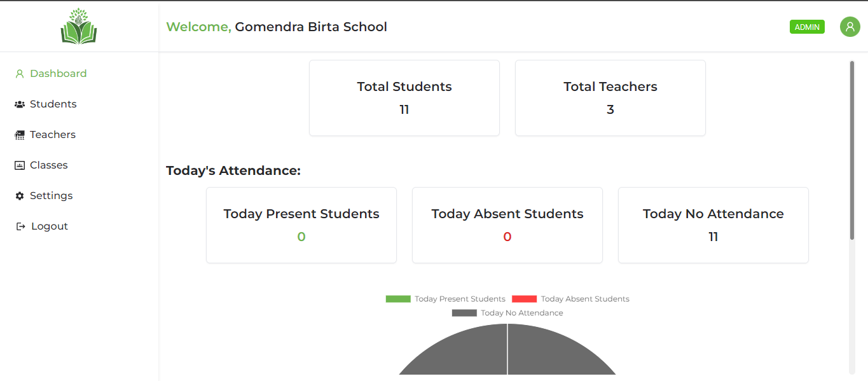This screenshot has height=381, width=868.
Task: Click the page vertical scrollbar
Action: 852,150
